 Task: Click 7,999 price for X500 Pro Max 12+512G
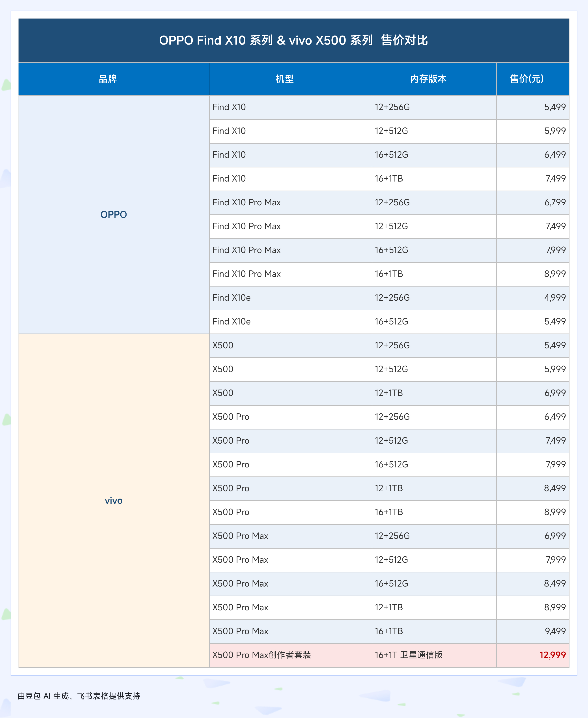532,560
